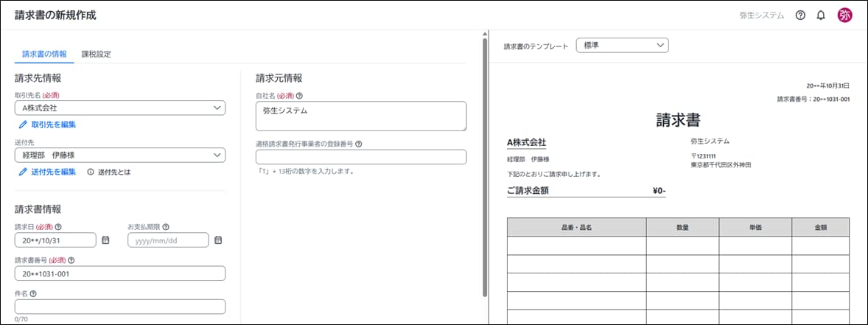The height and width of the screenshot is (325, 868).
Task: Expand the 取引先名 dropdown
Action: [x=217, y=108]
